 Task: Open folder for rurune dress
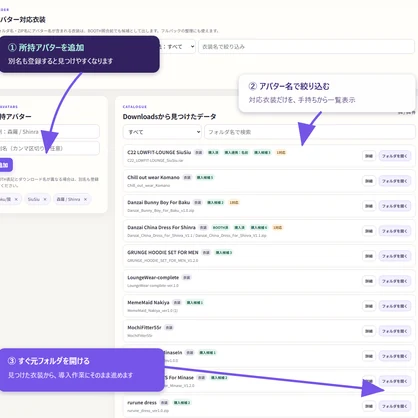[x=395, y=406]
